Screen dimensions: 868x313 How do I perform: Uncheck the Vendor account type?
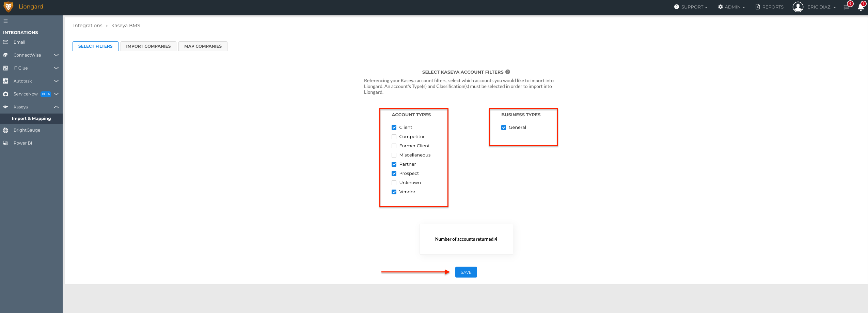pyautogui.click(x=394, y=192)
